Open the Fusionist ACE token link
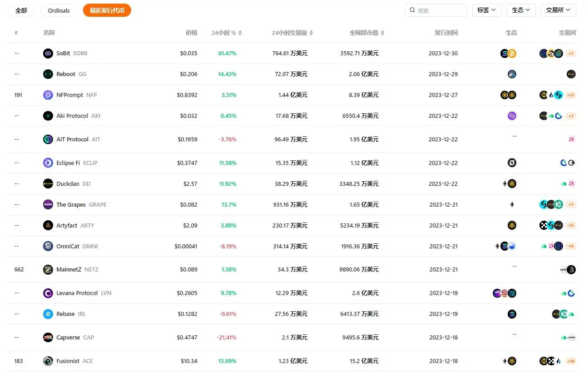 click(74, 361)
